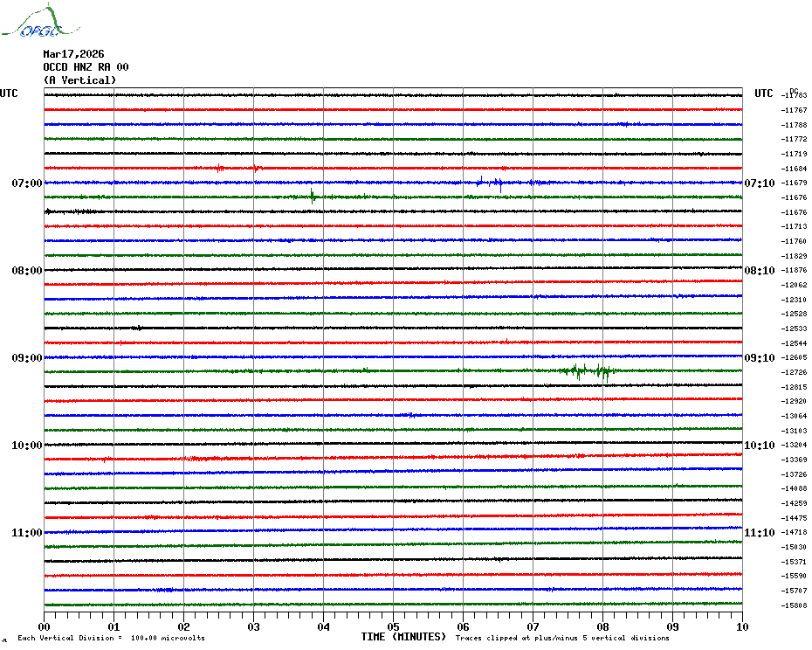Click the 05 minute tick on bottom axis
The width and height of the screenshot is (812, 650).
click(393, 626)
